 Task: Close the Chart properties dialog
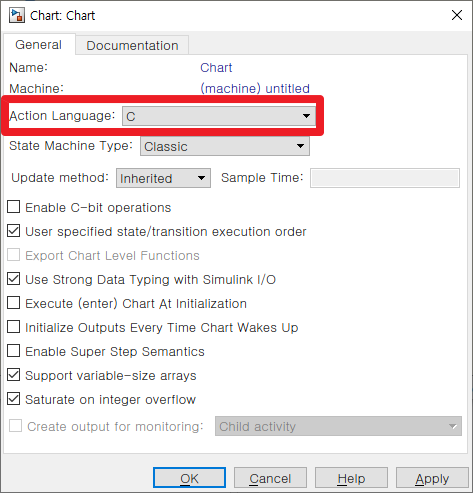click(x=457, y=15)
